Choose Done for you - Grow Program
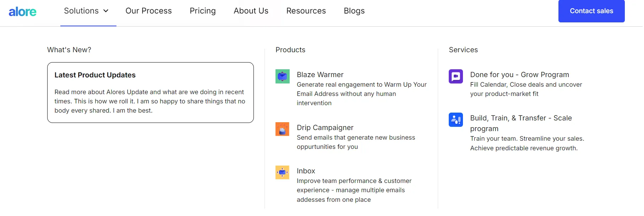 519,75
